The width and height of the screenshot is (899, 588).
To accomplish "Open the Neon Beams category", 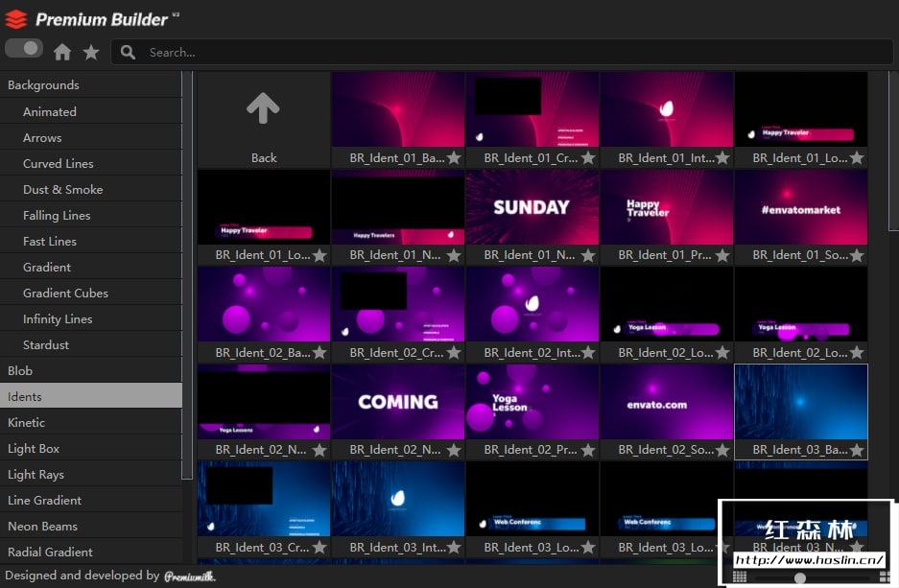I will 42,526.
